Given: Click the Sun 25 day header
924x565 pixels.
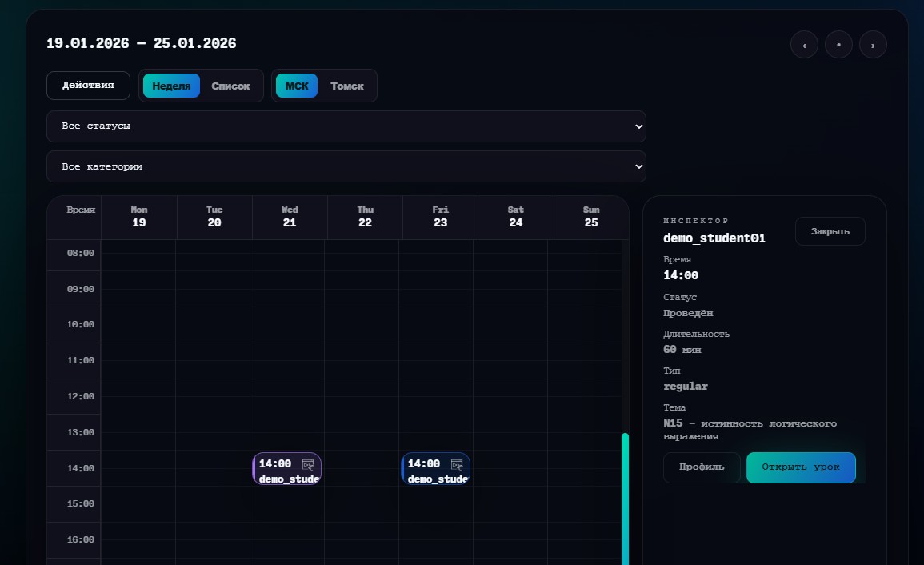Looking at the screenshot, I should tap(590, 217).
